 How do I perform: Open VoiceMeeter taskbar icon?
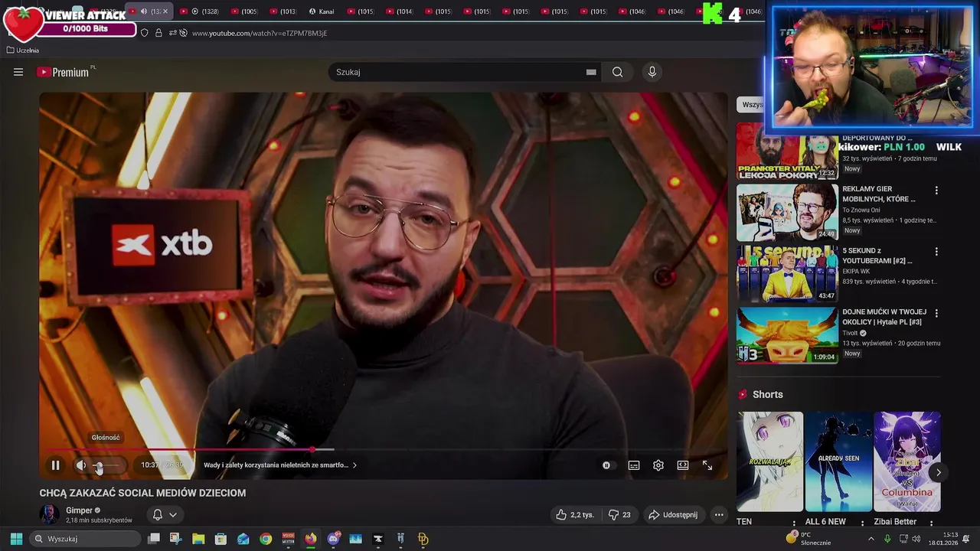tap(288, 539)
